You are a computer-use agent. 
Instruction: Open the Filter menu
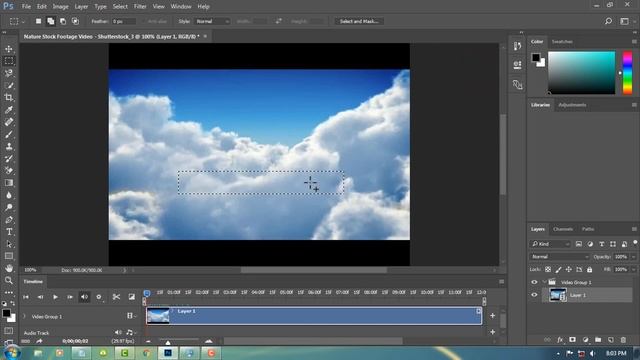pyautogui.click(x=140, y=7)
